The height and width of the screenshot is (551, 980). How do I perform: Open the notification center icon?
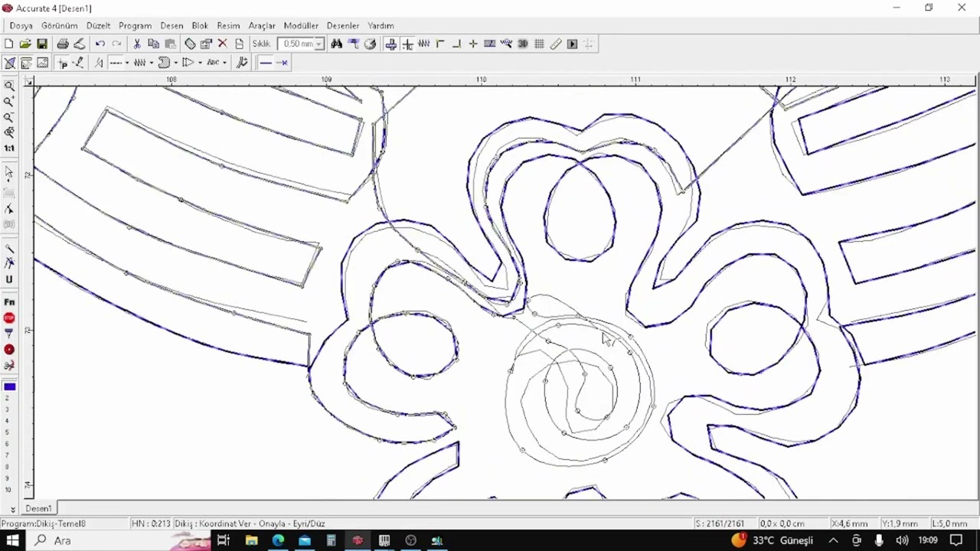tap(956, 540)
